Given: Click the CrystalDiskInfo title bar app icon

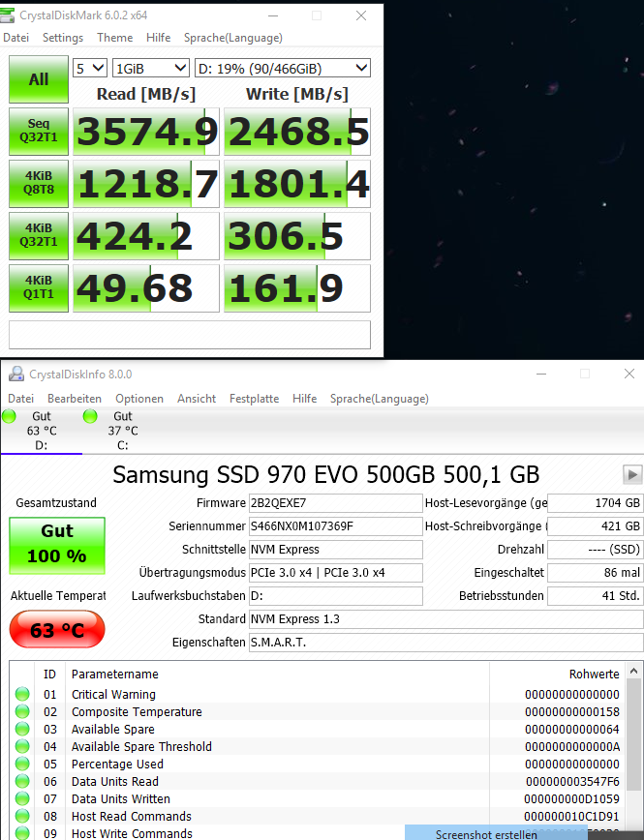Looking at the screenshot, I should (x=16, y=374).
